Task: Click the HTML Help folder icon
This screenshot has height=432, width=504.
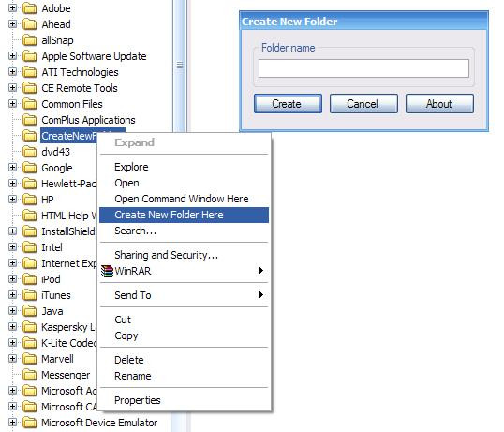Action: point(30,216)
